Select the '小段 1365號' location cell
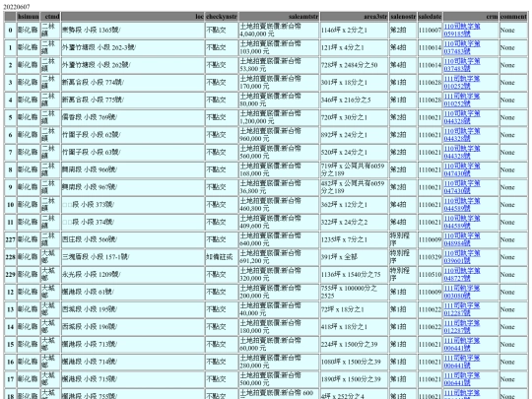 click(133, 31)
